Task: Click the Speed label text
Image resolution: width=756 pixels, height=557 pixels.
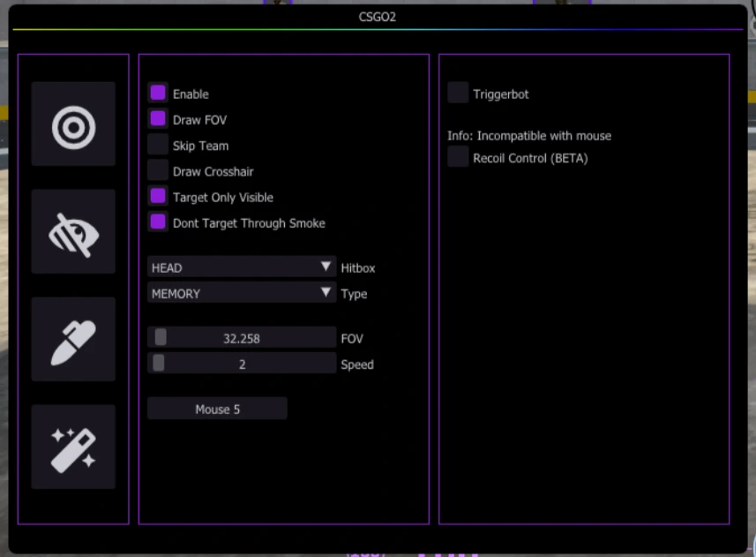Action: [357, 365]
